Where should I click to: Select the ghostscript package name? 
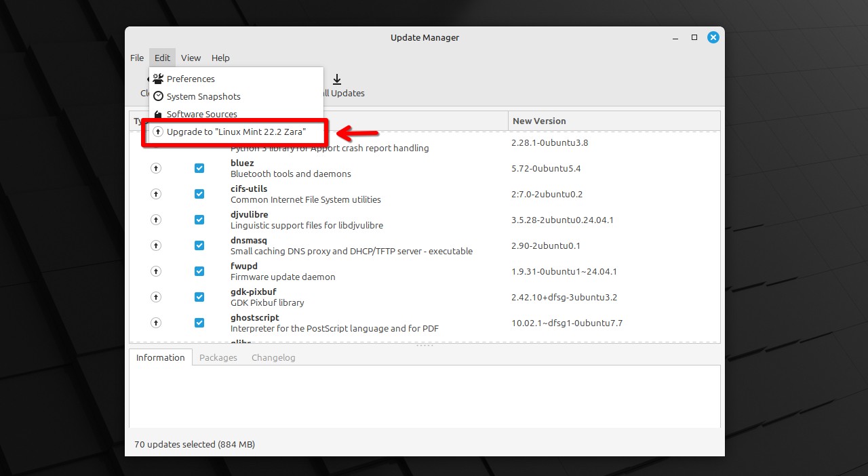coord(255,318)
